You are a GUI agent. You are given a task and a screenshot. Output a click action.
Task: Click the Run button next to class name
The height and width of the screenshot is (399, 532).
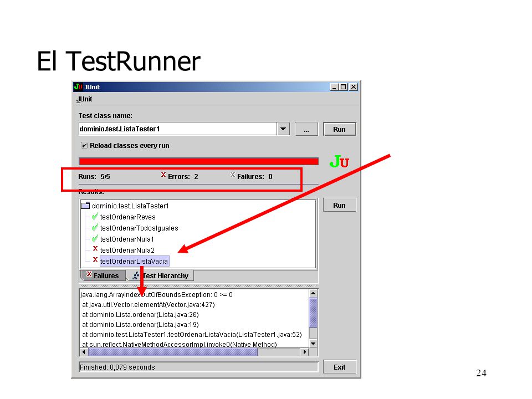[340, 129]
